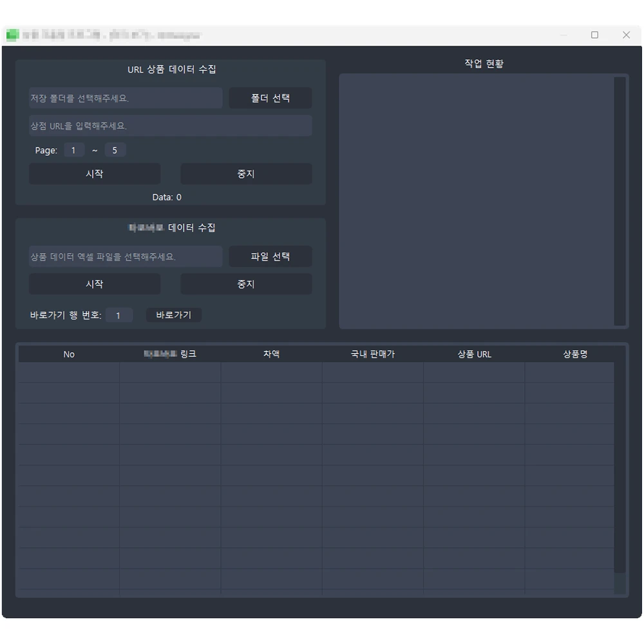The height and width of the screenshot is (644, 644).
Task: Click the 상점 URL input field
Action: 171,126
